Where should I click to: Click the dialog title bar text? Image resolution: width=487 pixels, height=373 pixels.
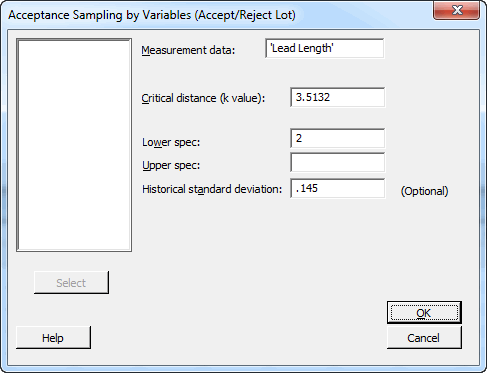152,15
